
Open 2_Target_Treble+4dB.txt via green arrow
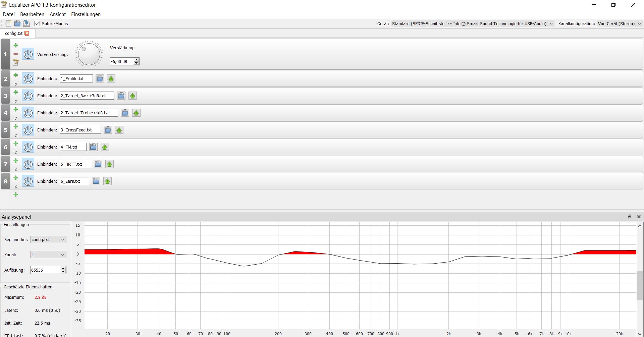click(x=136, y=113)
